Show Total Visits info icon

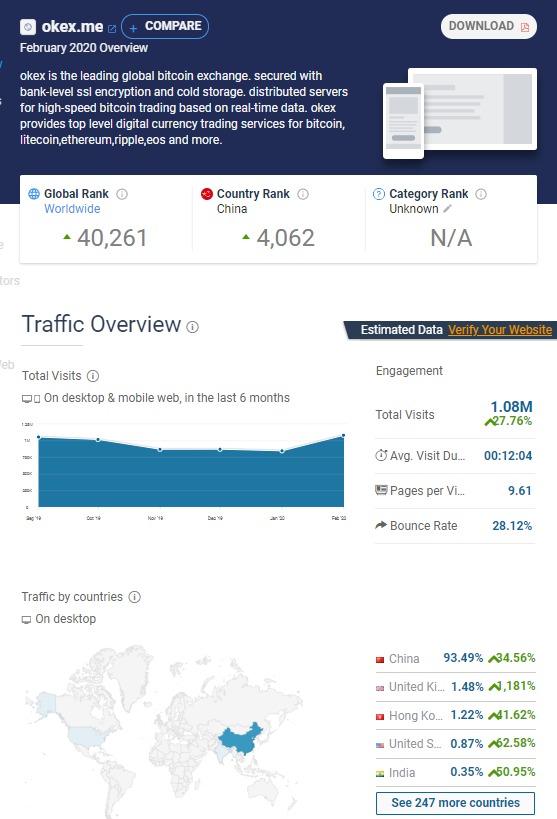click(93, 376)
